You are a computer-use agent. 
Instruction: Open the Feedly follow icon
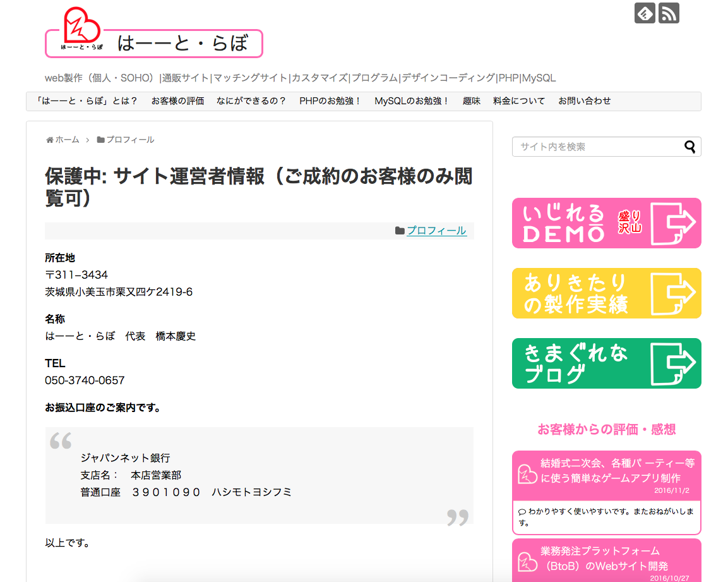644,13
